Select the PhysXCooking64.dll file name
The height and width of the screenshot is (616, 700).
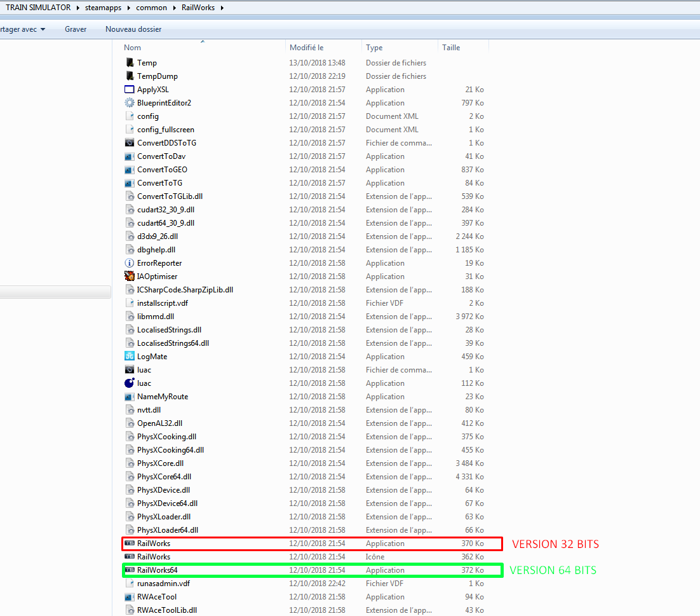[170, 450]
